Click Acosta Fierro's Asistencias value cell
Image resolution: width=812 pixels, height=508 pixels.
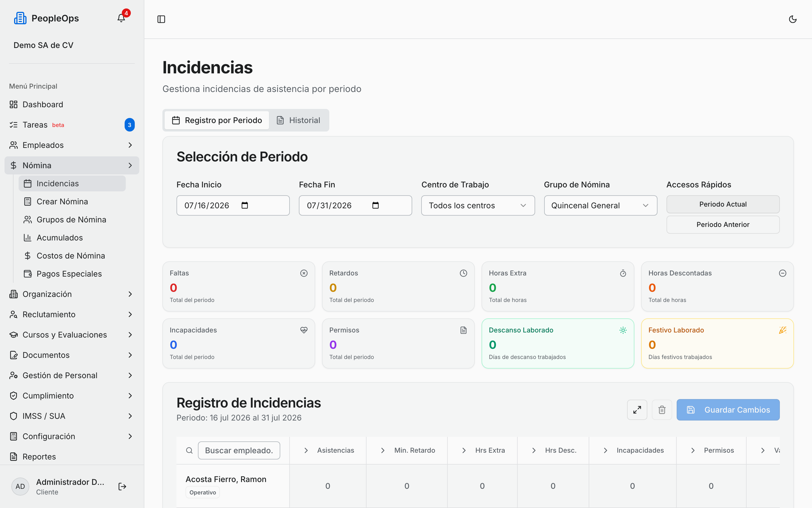(328, 486)
